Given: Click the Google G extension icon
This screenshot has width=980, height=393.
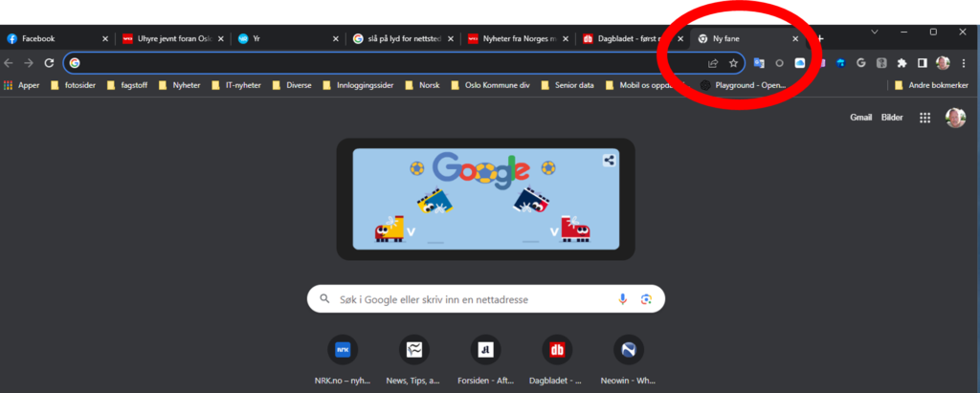Looking at the screenshot, I should 860,63.
